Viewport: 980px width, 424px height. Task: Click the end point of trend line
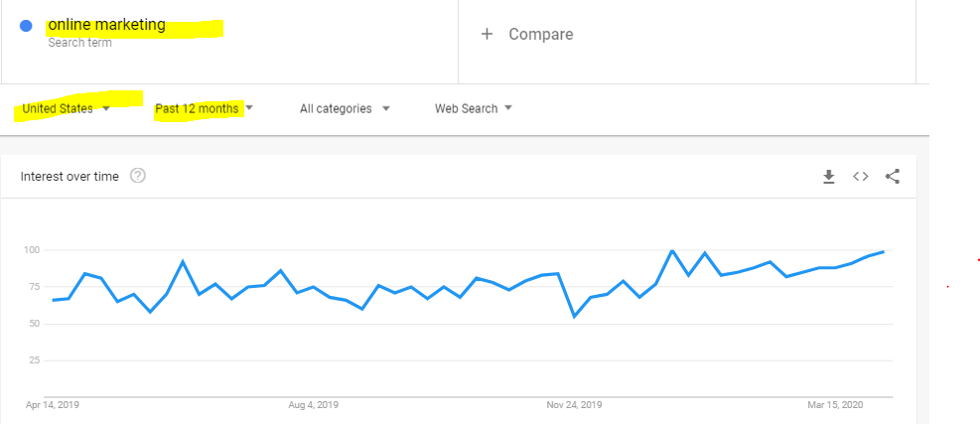tap(883, 251)
